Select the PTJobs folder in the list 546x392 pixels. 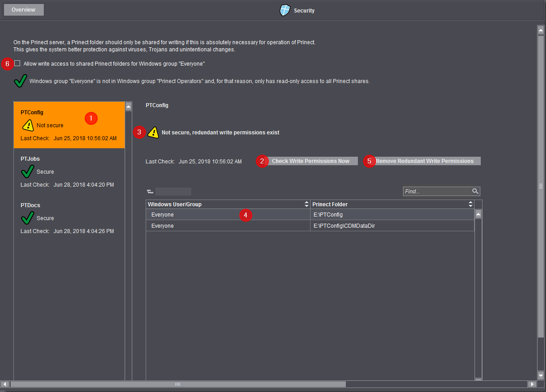click(69, 171)
